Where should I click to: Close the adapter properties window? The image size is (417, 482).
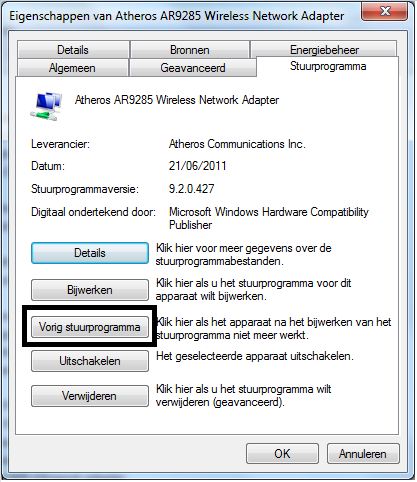click(x=384, y=11)
